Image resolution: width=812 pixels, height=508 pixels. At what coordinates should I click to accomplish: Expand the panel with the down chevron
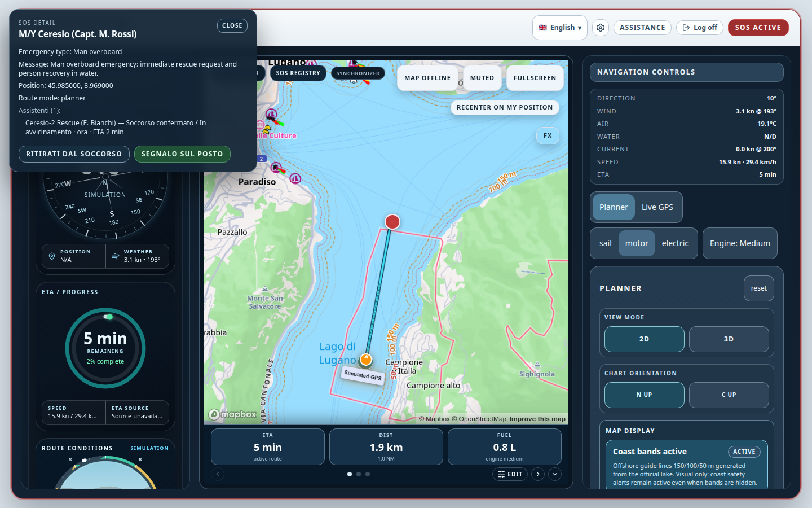[x=555, y=474]
